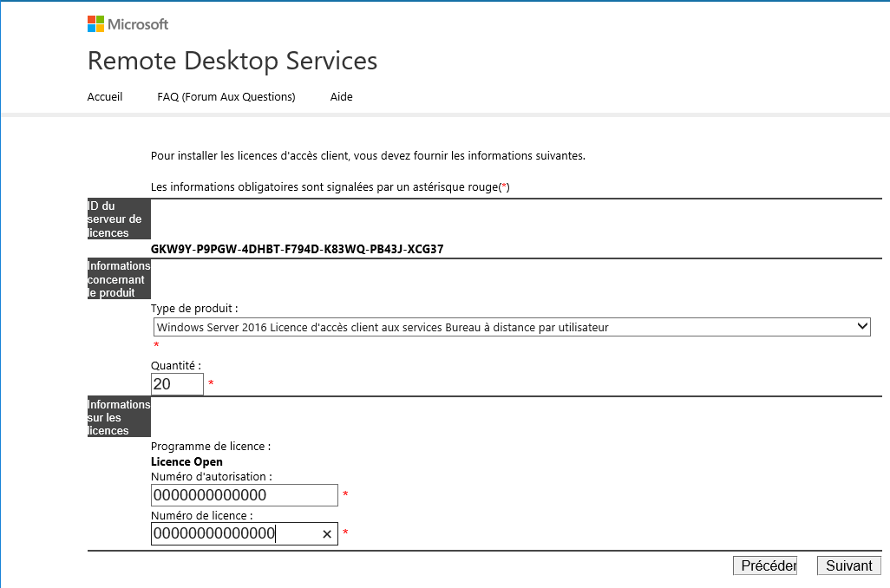Click the license server ID GKW9Y-P9PGW-4DHBT…
This screenshot has height=588, width=890.
pos(297,249)
